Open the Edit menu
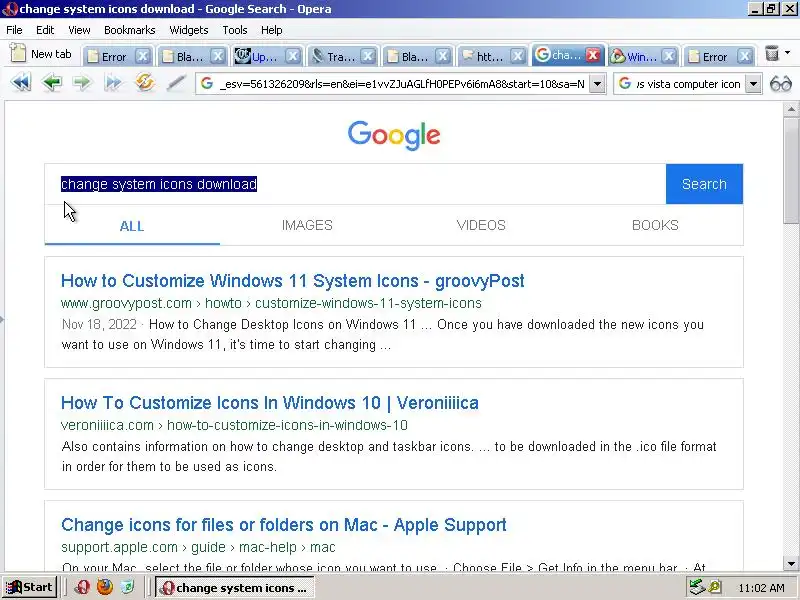 (x=45, y=30)
